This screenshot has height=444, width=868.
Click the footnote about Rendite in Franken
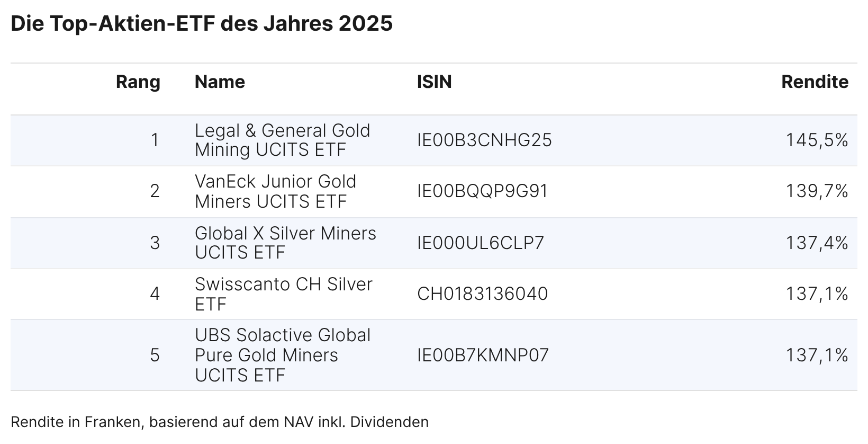point(220,422)
